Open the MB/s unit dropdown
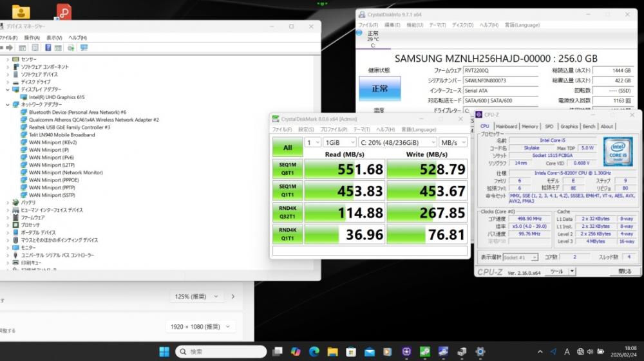 pyautogui.click(x=453, y=142)
